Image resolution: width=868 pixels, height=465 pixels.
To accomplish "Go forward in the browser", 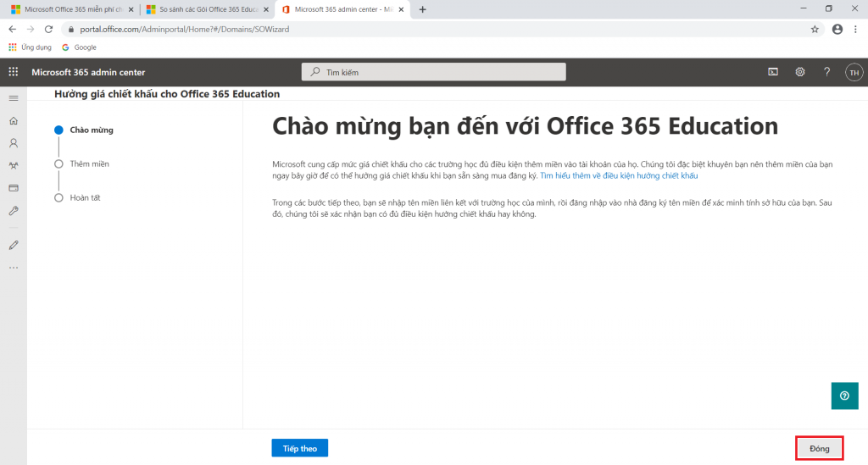I will coord(31,30).
